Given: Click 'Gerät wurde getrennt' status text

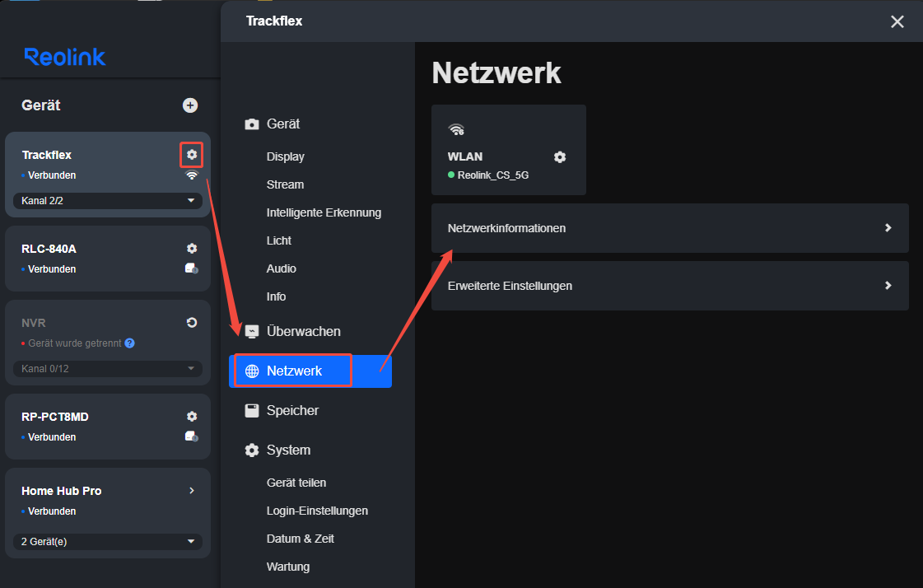Looking at the screenshot, I should point(75,343).
